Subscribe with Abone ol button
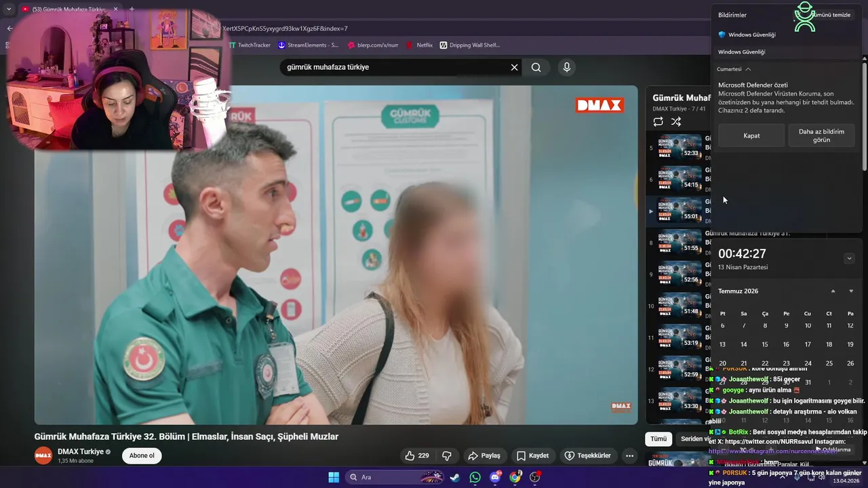This screenshot has width=868, height=488. point(142,455)
